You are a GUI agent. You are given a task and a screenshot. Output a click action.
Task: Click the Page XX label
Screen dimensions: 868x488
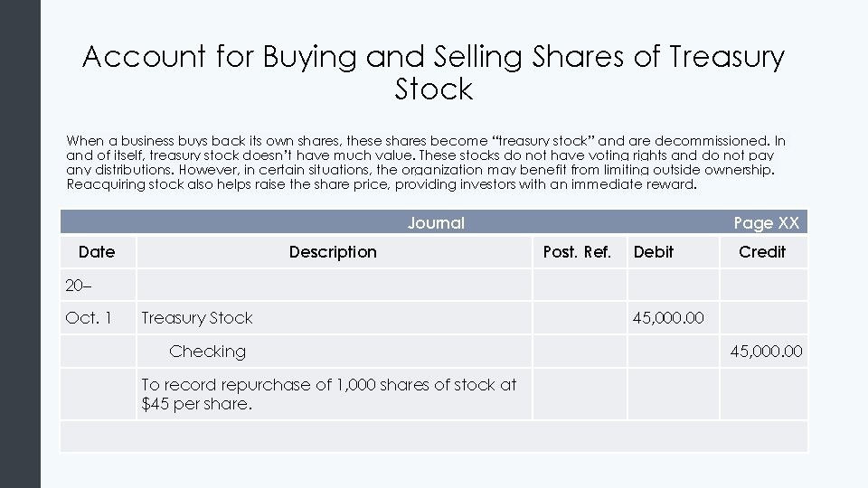click(x=766, y=223)
